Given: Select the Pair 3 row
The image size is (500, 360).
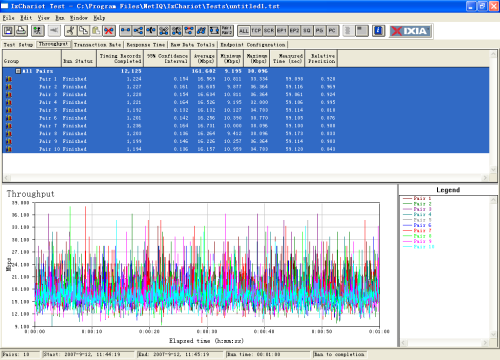Looking at the screenshot, I should click(246, 95).
